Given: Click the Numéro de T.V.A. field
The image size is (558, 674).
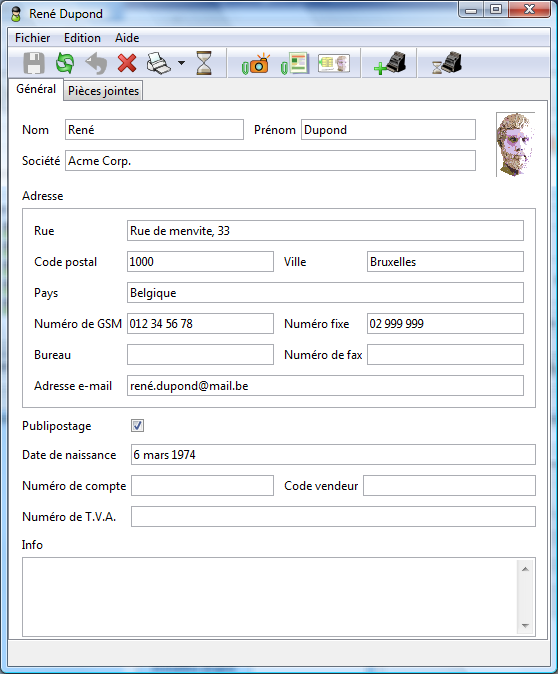Looking at the screenshot, I should (333, 517).
